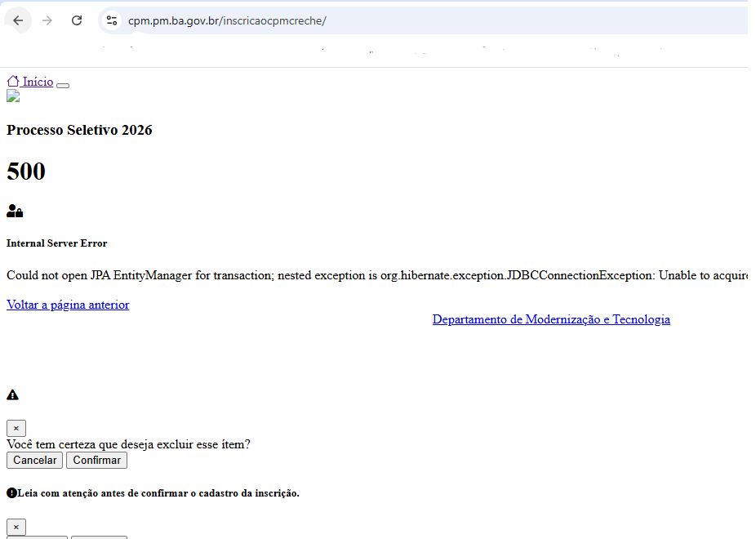Viewport: 756px width, 539px height.
Task: Reload the current page
Action: 77,20
